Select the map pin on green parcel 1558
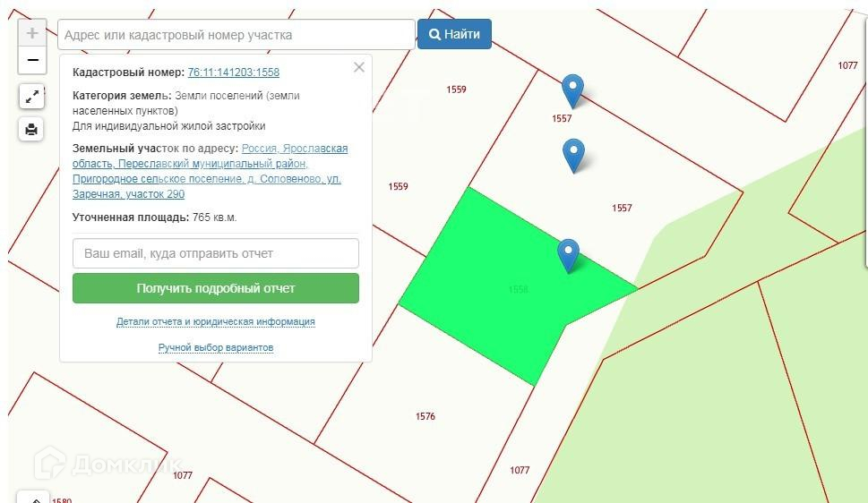The image size is (868, 503). click(569, 255)
